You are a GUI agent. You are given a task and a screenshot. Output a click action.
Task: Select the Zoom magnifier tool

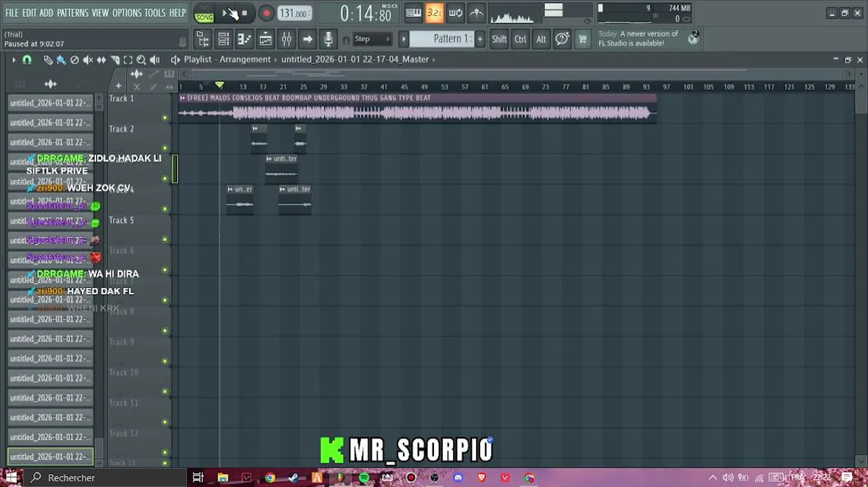point(141,60)
